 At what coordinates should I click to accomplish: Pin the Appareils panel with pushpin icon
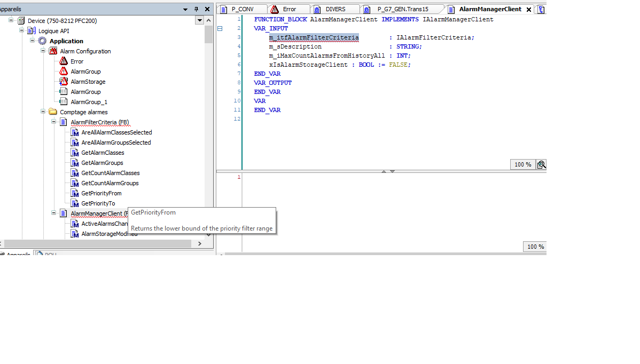[x=196, y=9]
